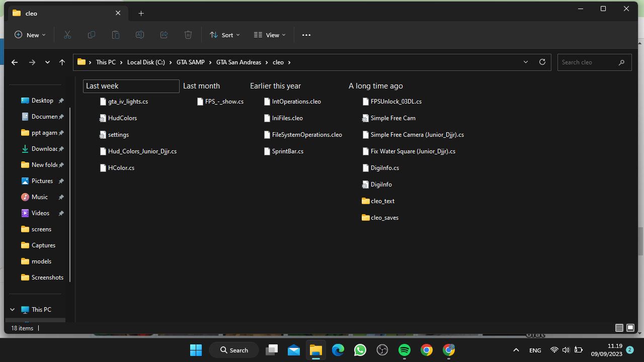Open the See more ellipsis menu
The height and width of the screenshot is (362, 644).
click(x=306, y=35)
